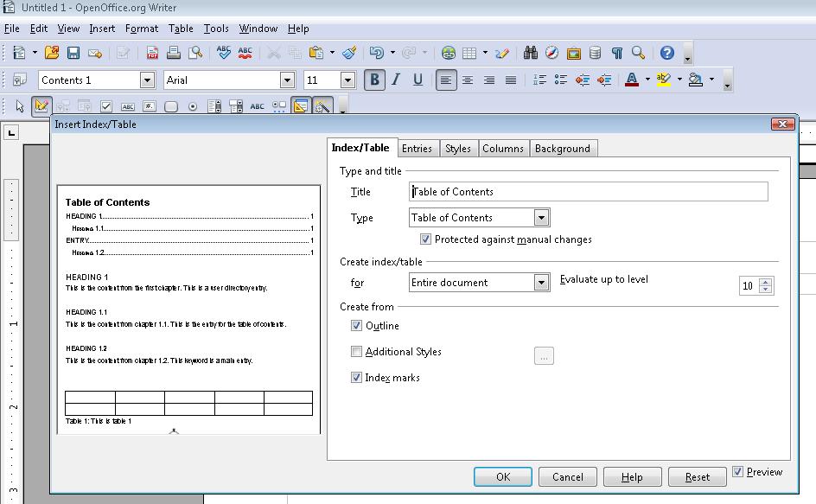Toggle the Navigator panel
Viewport: 816px width, 504px height.
click(x=551, y=52)
